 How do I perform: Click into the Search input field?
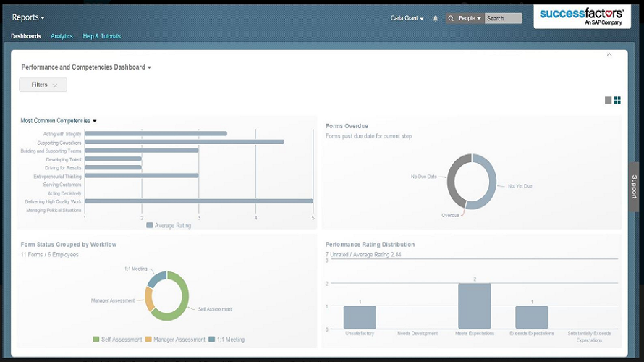tap(503, 18)
